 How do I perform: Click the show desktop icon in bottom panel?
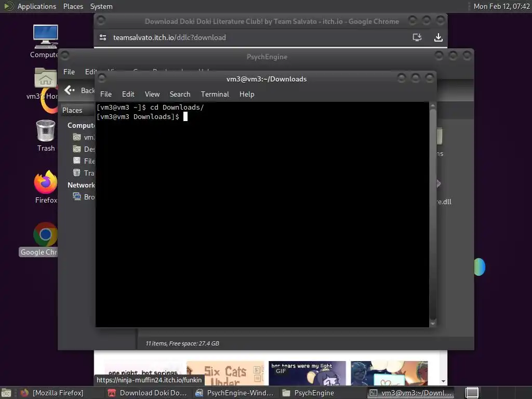point(6,393)
